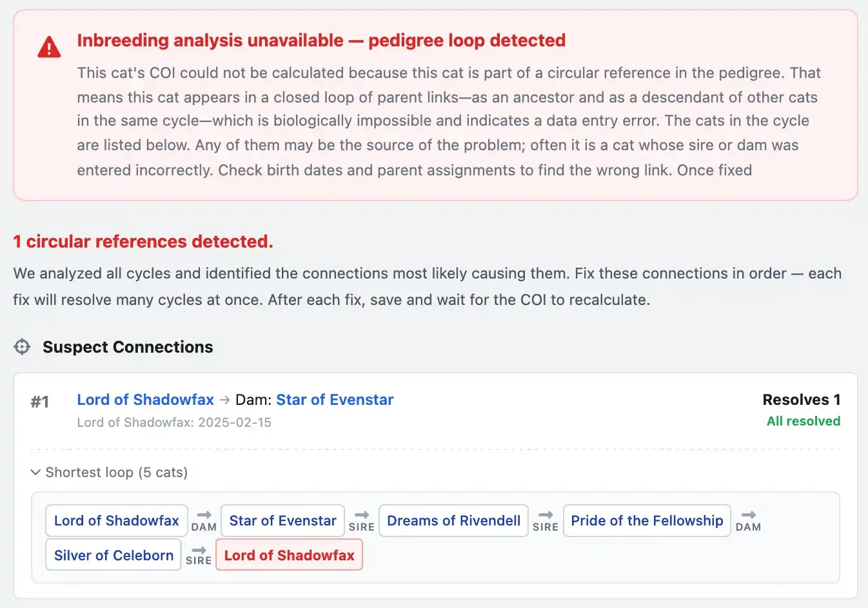The height and width of the screenshot is (608, 868).
Task: Select the Pride of the Fellowship chip
Action: tap(647, 520)
